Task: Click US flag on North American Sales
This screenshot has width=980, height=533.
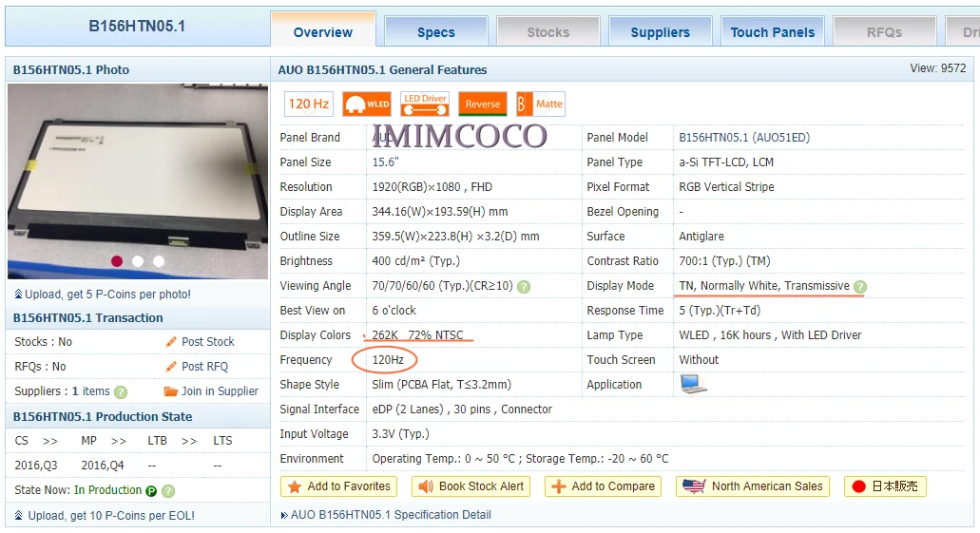Action: click(x=695, y=486)
